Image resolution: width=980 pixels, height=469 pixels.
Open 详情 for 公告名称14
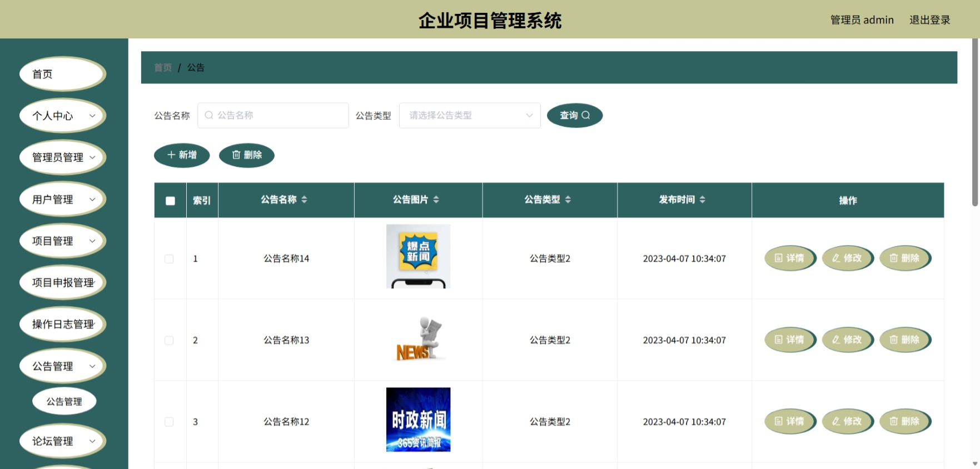(790, 258)
